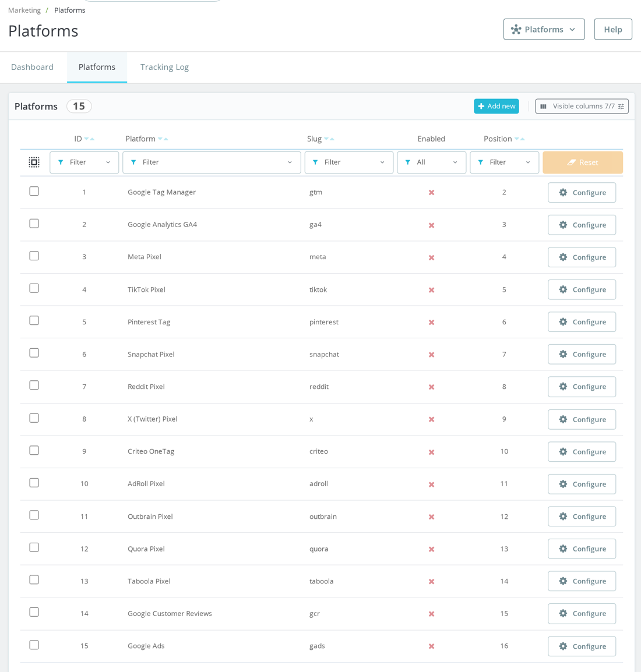Click enabled red X for Snapchat Pixel

(x=431, y=355)
